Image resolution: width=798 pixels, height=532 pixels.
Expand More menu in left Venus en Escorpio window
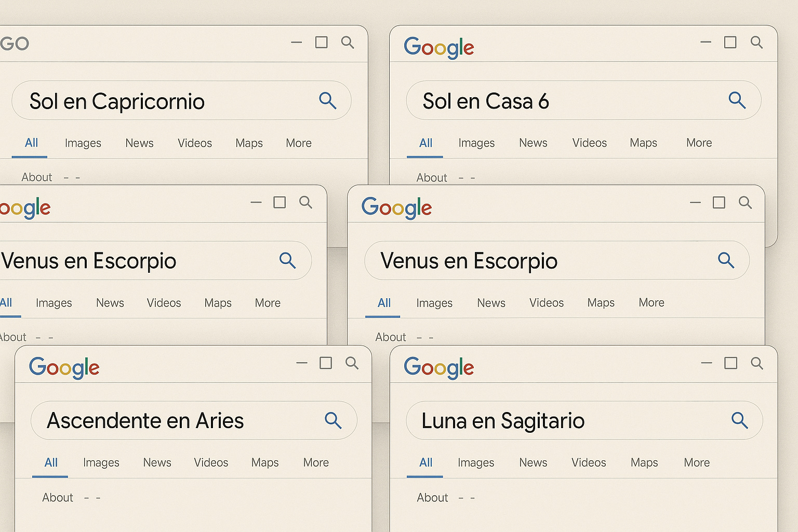coord(268,303)
